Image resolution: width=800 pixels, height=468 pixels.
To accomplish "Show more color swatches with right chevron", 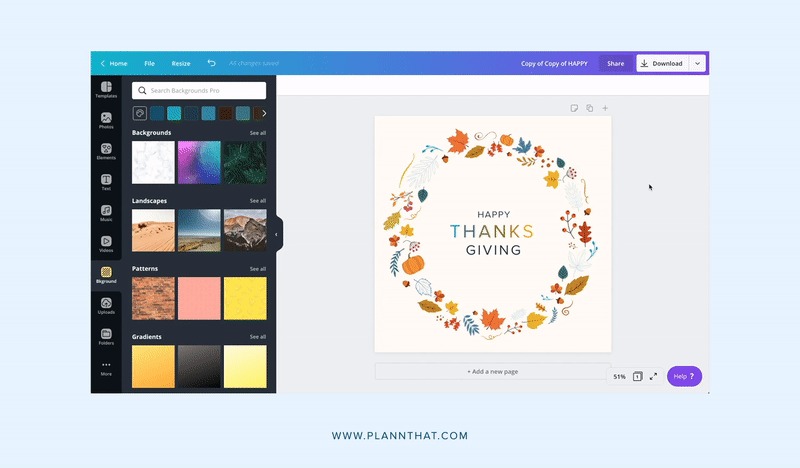I will [x=264, y=114].
